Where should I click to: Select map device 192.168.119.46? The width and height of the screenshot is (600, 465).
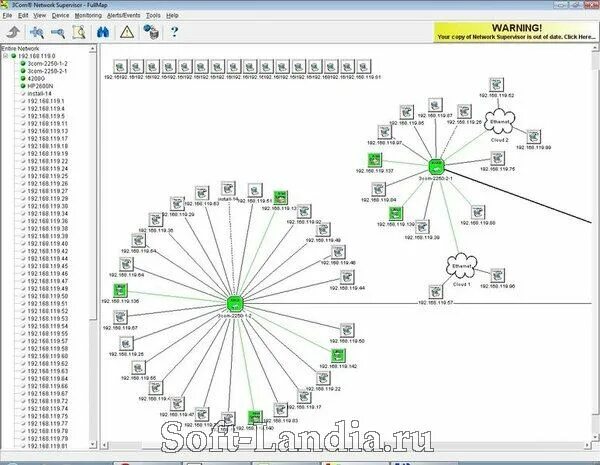click(x=338, y=252)
